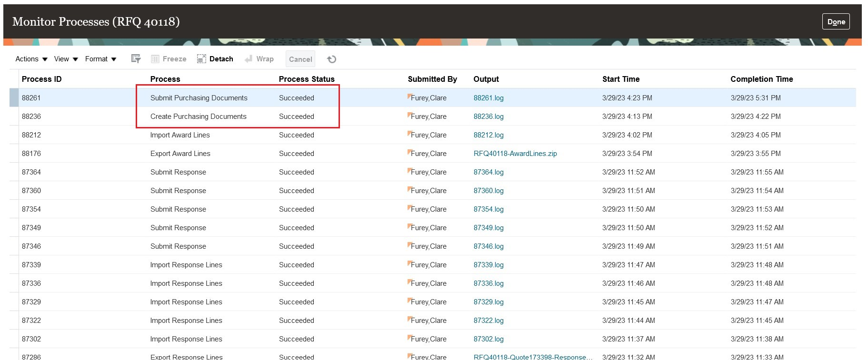Open the 87339.log output link
This screenshot has height=360, width=868.
click(489, 265)
